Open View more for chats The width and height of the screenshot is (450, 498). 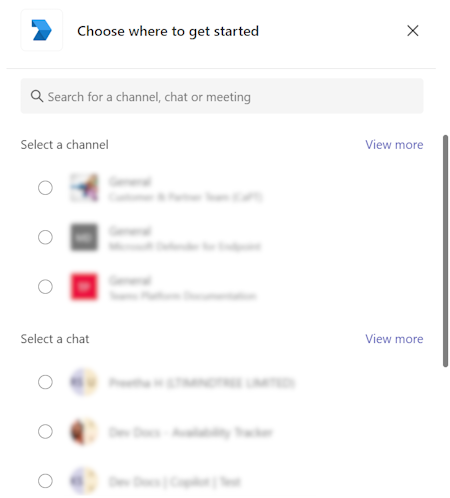394,339
